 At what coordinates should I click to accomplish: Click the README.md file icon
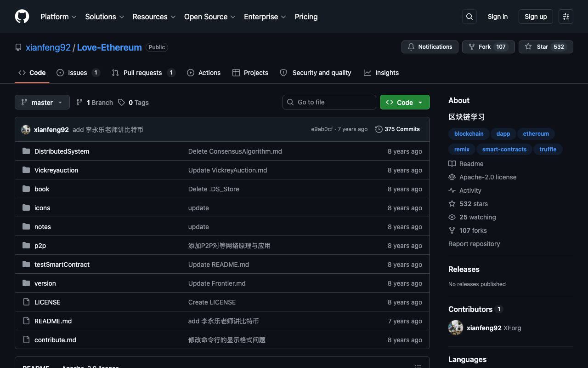coord(26,321)
